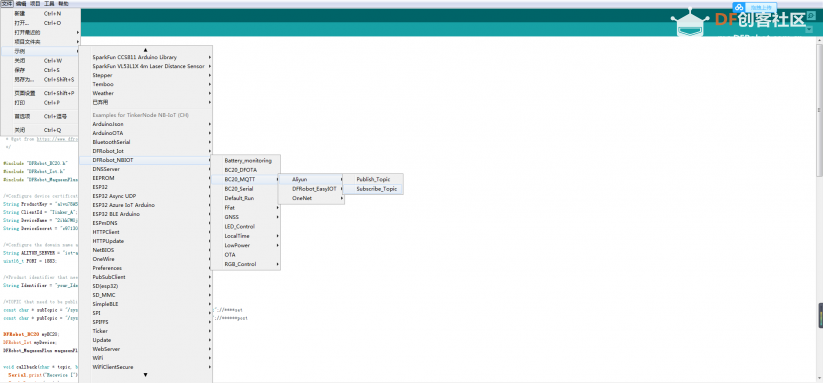Choose 新建 (Ctrl+N) from the file menu

(x=40, y=13)
